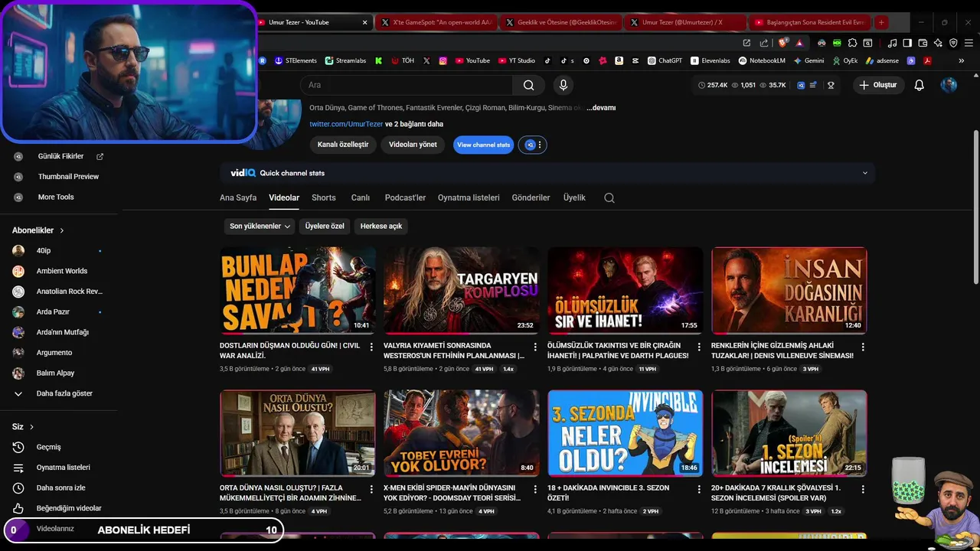Start voice search with microphone icon
The width and height of the screenshot is (980, 551).
click(x=563, y=85)
